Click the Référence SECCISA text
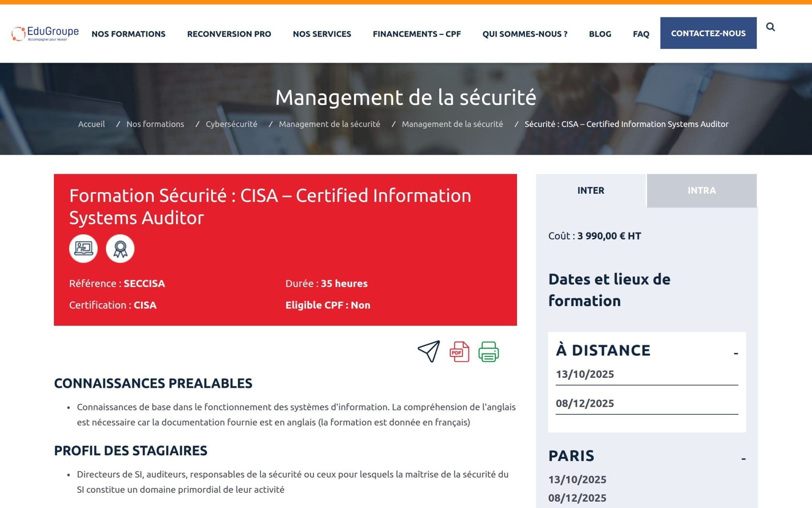The image size is (812, 508). (117, 283)
